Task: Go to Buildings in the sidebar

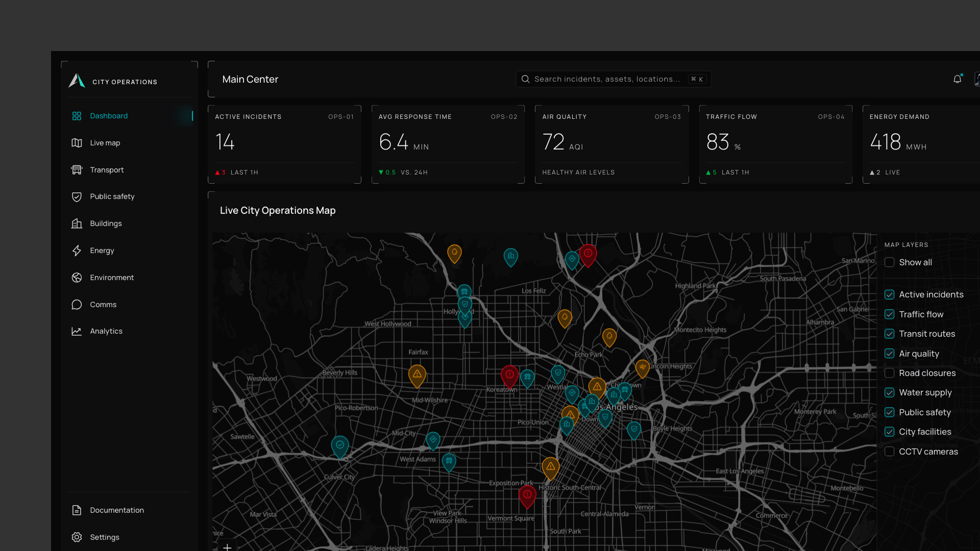Action: pos(130,223)
